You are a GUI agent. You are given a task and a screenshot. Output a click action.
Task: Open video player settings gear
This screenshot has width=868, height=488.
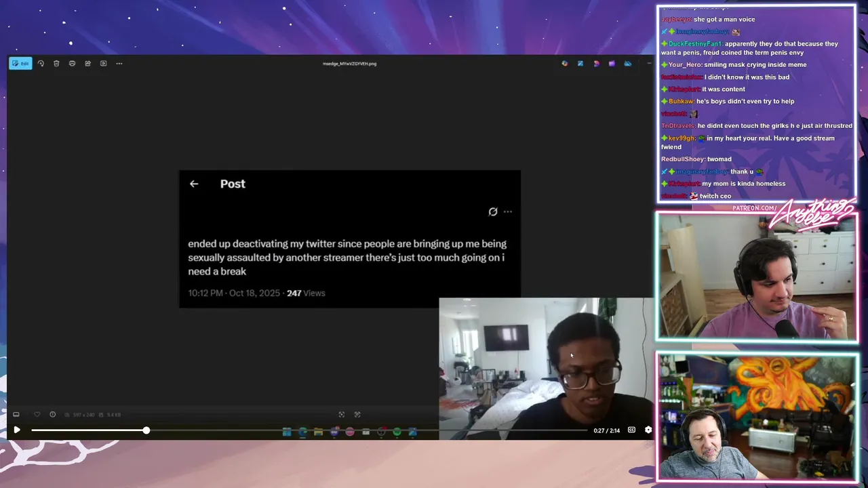pos(648,430)
